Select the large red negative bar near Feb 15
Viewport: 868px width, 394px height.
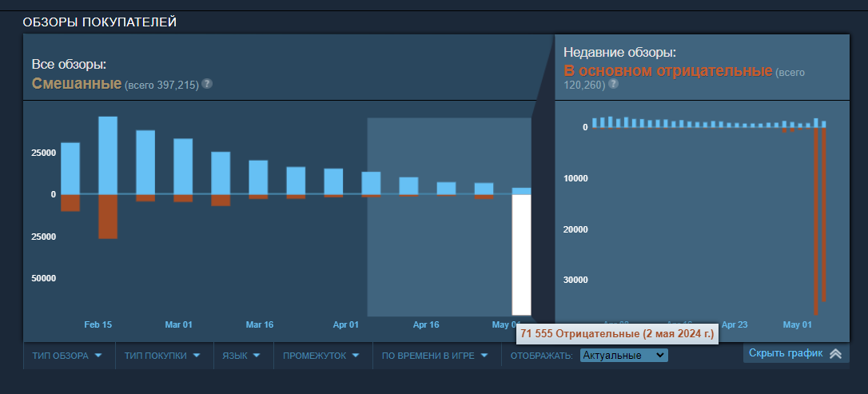tap(108, 216)
